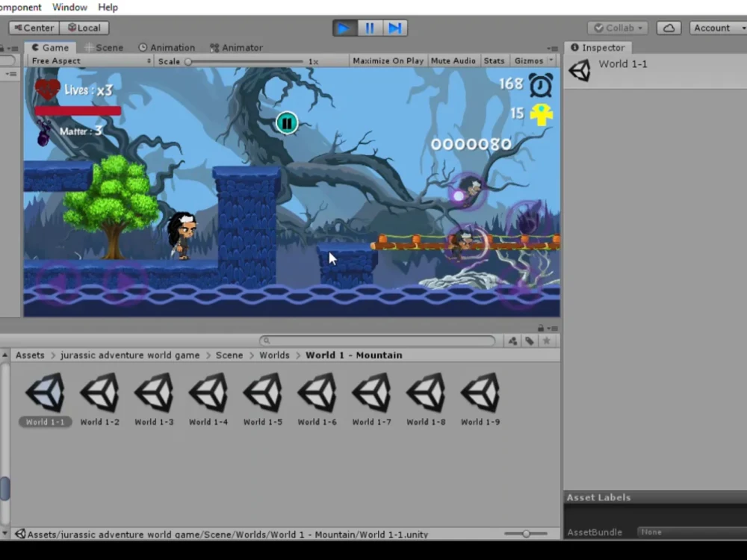Open the Window menu
747x560 pixels.
pos(69,7)
